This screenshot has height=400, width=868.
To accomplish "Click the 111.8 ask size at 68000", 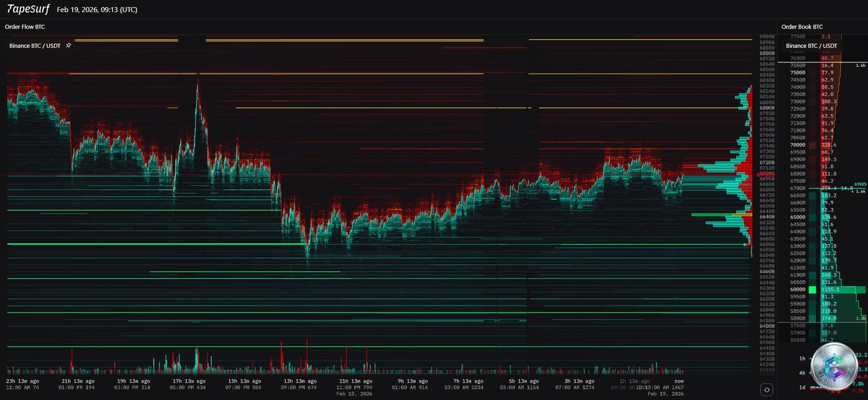I will point(829,173).
